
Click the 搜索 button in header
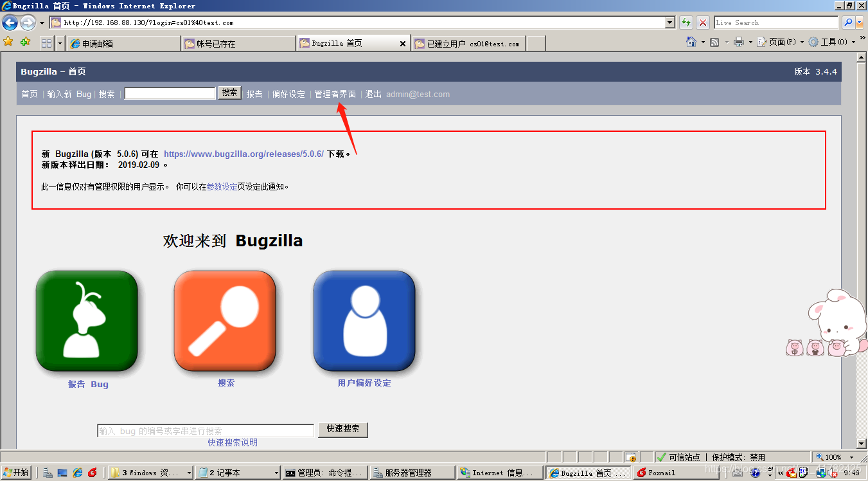230,93
